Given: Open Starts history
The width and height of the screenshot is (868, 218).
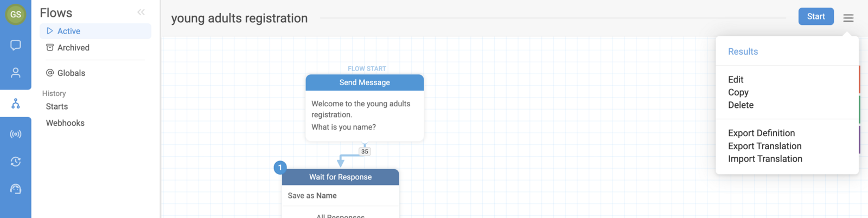Looking at the screenshot, I should (x=57, y=107).
